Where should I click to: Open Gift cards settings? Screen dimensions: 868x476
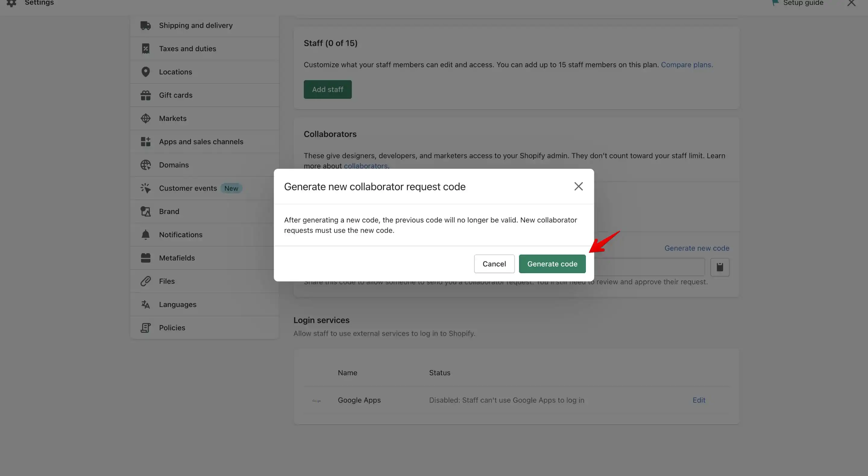coord(205,95)
